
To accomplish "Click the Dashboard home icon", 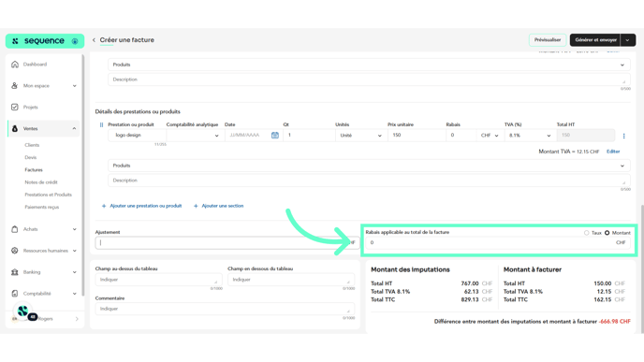I will click(x=15, y=64).
